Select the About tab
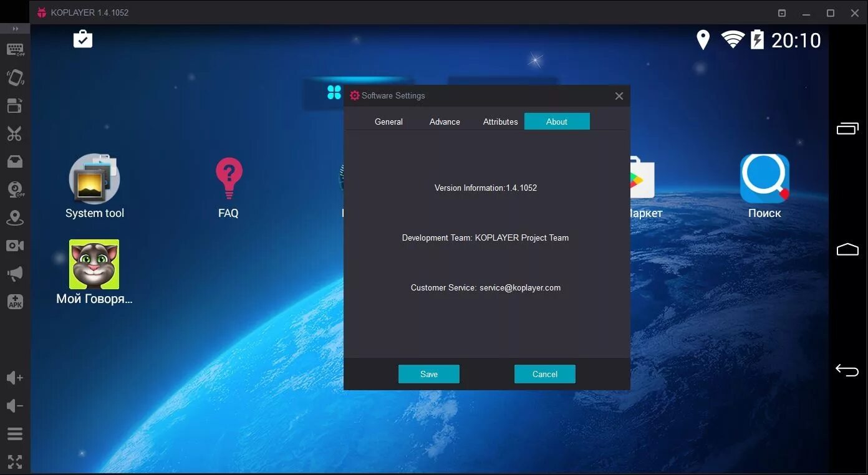This screenshot has height=475, width=868. tap(557, 122)
